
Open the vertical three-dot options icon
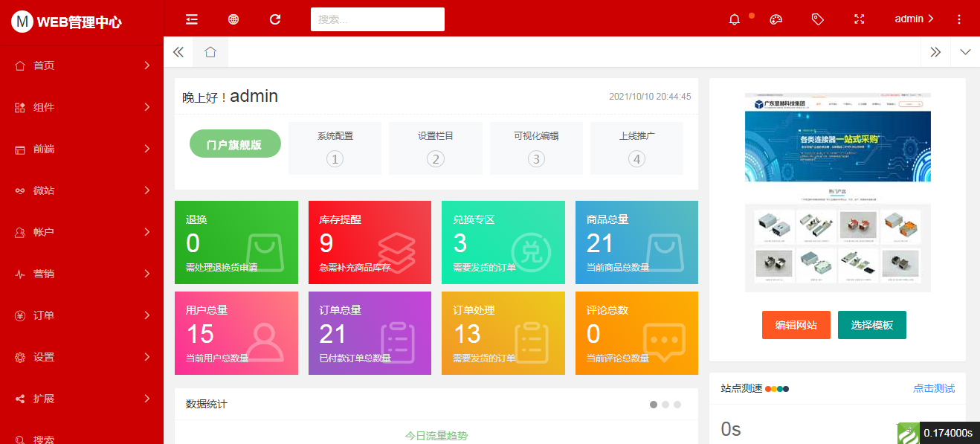959,19
